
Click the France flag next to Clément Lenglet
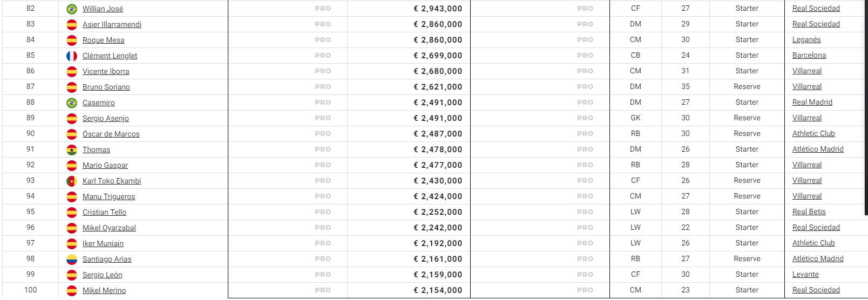72,56
